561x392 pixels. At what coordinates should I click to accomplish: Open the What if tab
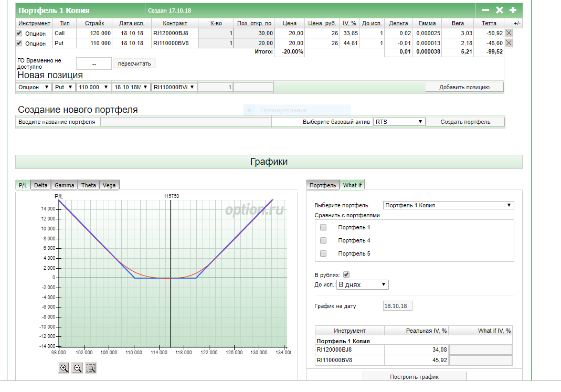pyautogui.click(x=353, y=185)
